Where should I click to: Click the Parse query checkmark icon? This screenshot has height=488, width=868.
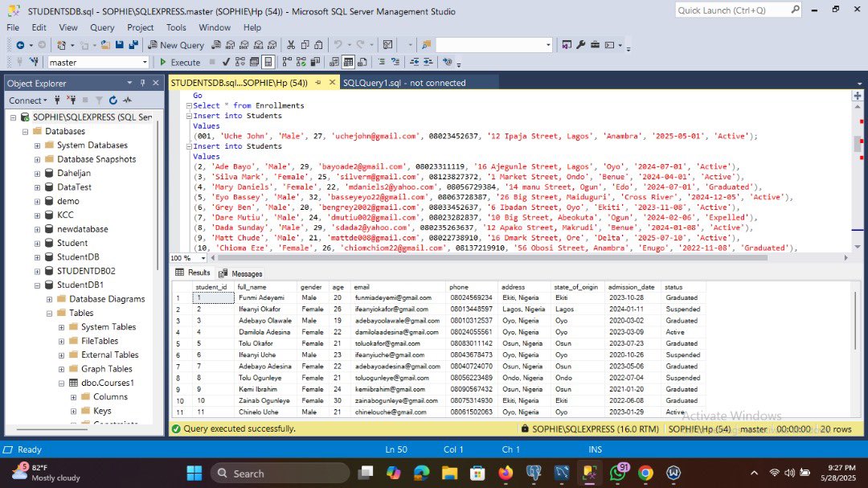[x=227, y=62]
